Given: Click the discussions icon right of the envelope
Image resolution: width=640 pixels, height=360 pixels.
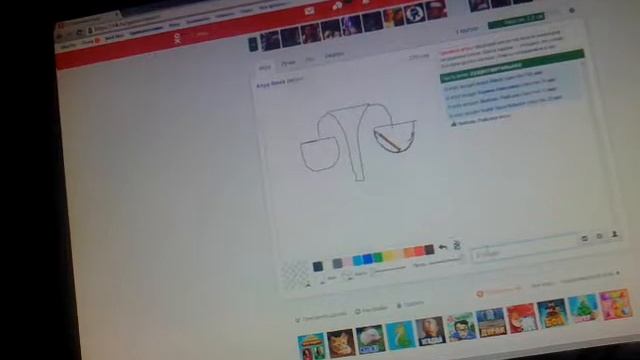Looking at the screenshot, I should point(337,6).
